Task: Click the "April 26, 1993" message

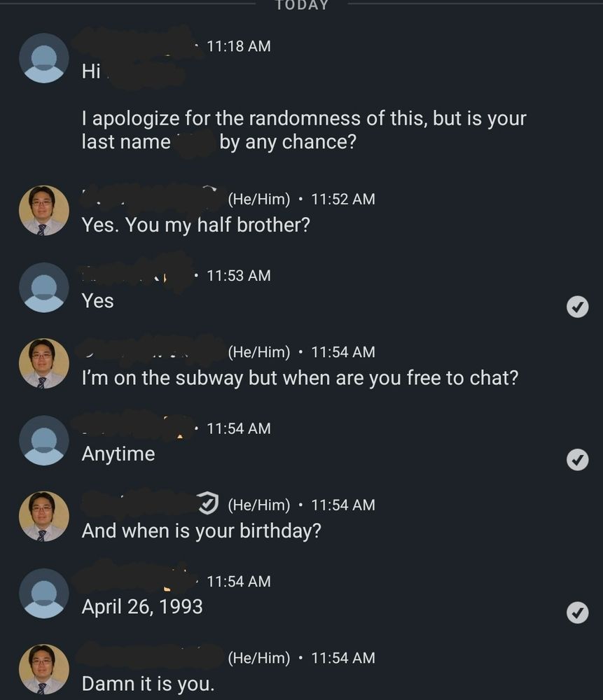Action: 142,606
